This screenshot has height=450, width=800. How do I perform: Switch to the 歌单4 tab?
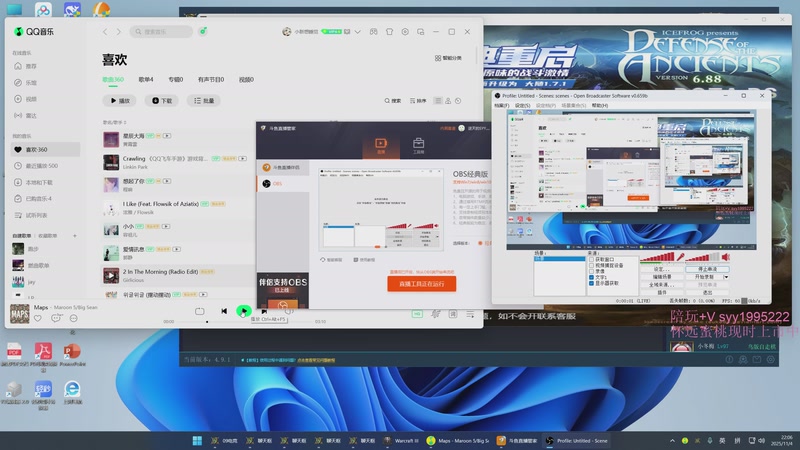point(146,80)
